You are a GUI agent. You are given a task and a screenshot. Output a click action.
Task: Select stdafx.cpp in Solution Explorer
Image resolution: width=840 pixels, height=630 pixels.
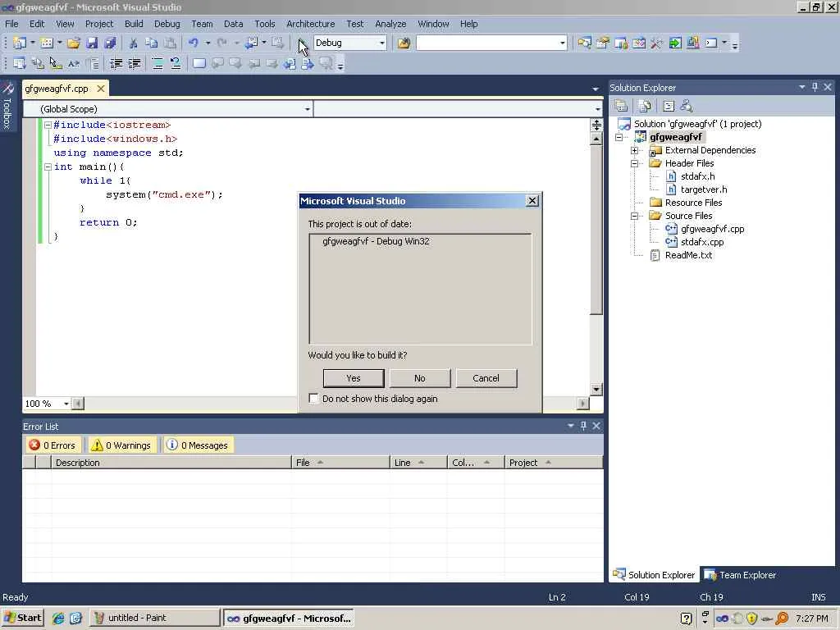(x=702, y=242)
